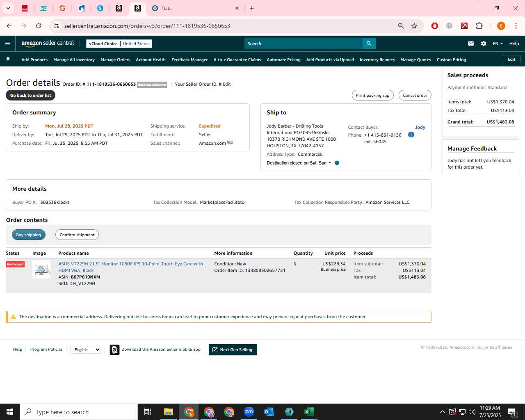Open the notification center icon
Viewport: 525px width, 420px height.
click(x=512, y=412)
